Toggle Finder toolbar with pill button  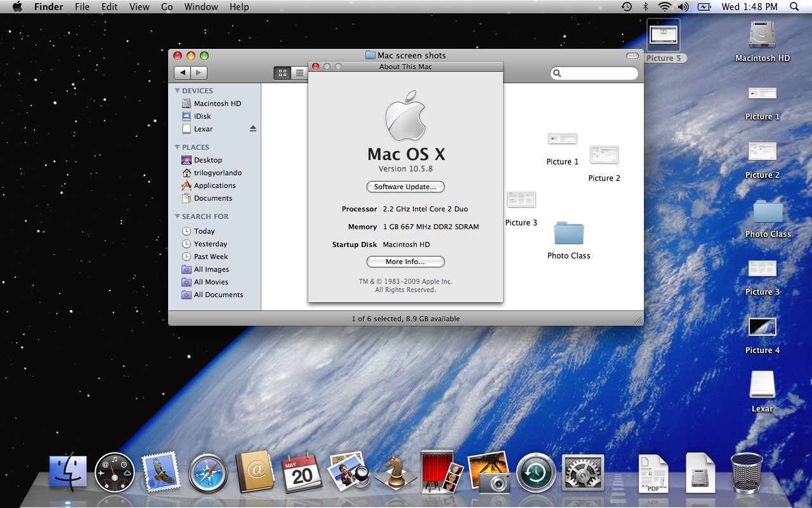click(x=632, y=56)
